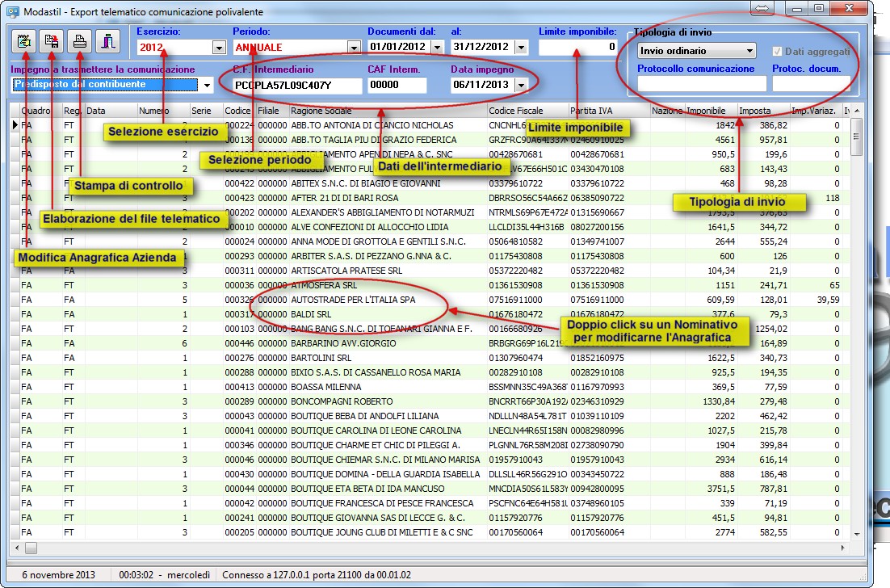Open the Data impegno date picker
This screenshot has height=588, width=890.
tap(520, 85)
